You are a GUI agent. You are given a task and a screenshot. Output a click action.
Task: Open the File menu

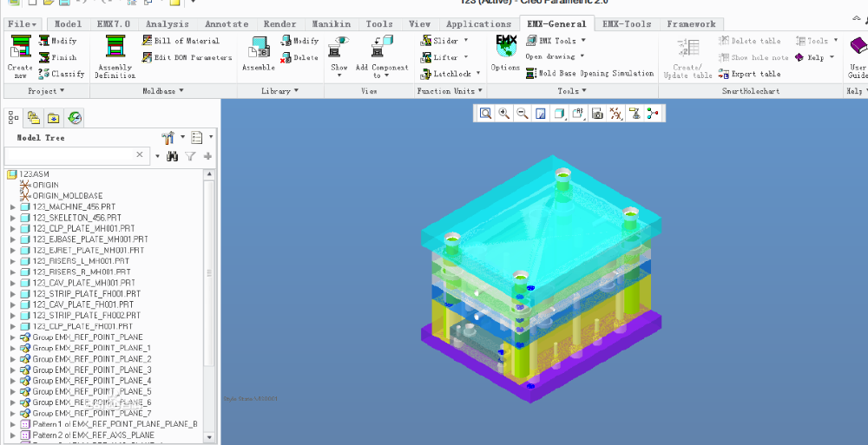(x=23, y=23)
